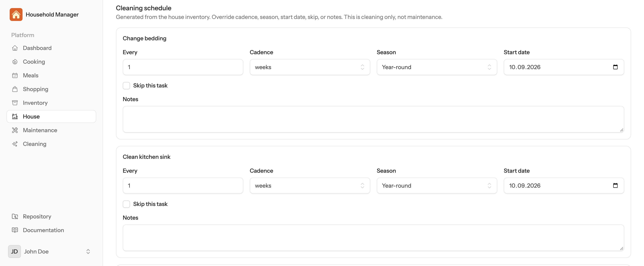Open the Repository link
This screenshot has width=644, height=266.
click(51, 216)
